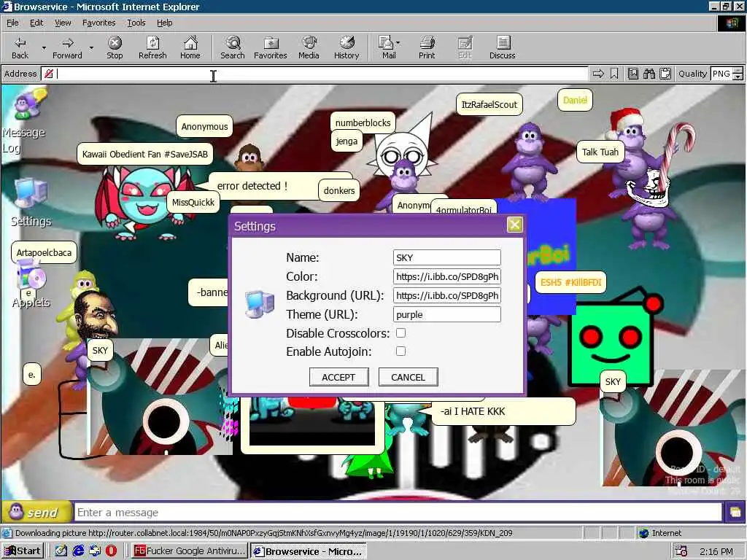This screenshot has width=747, height=560.
Task: Click the Theme field containing purple
Action: point(447,315)
